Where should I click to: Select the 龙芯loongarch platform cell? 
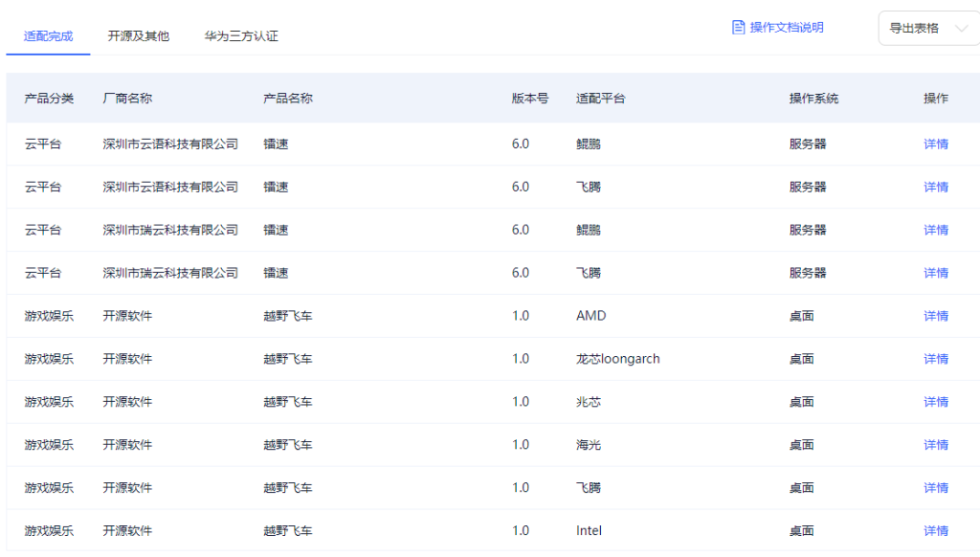click(x=617, y=360)
